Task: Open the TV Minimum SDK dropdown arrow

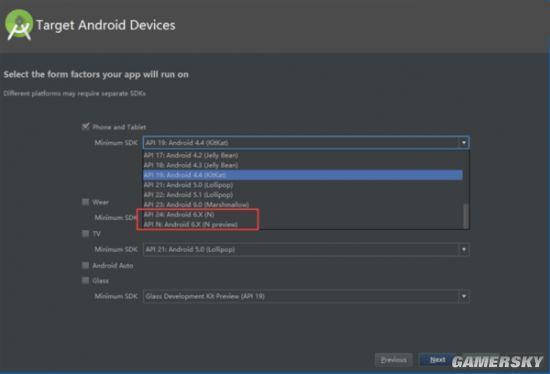Action: pyautogui.click(x=464, y=249)
